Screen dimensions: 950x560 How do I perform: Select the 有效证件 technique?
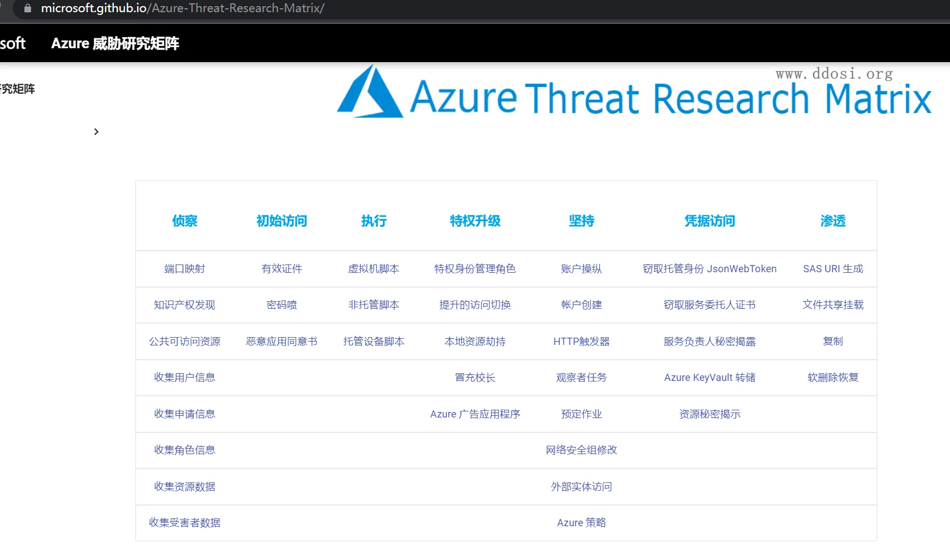(x=282, y=269)
